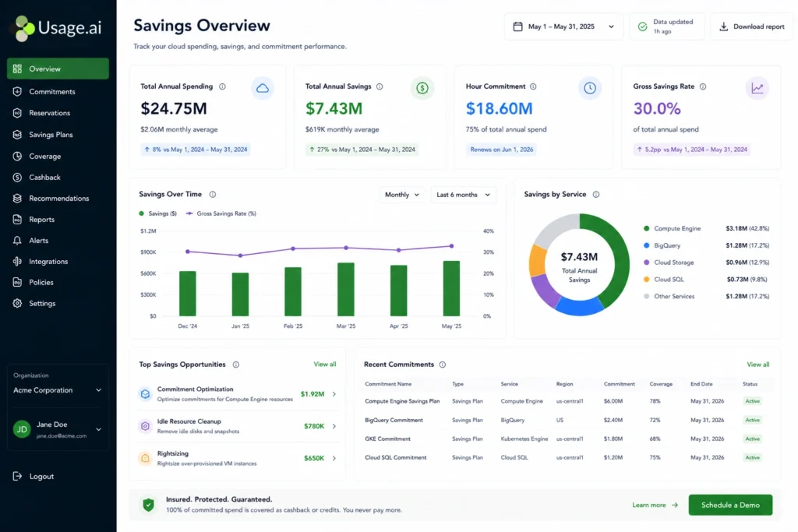Viewport: 798px width, 532px height.
Task: Open the Commitments menu item
Action: [58, 92]
